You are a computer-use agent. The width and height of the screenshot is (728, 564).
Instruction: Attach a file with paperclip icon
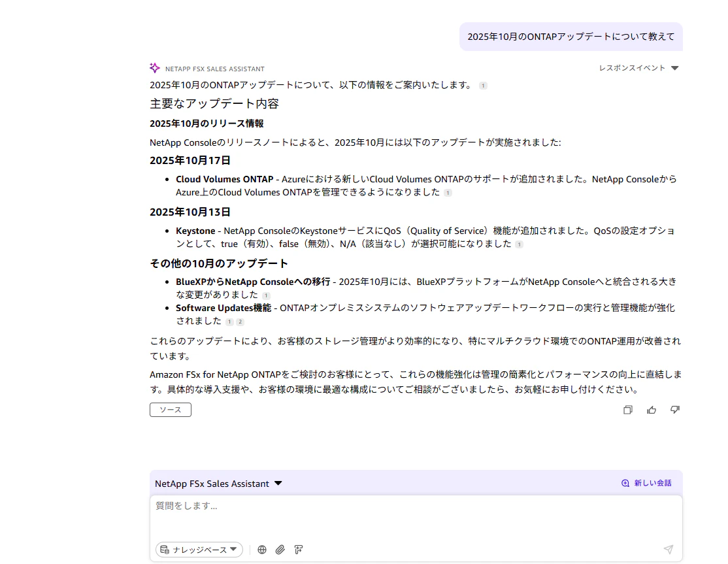tap(280, 550)
